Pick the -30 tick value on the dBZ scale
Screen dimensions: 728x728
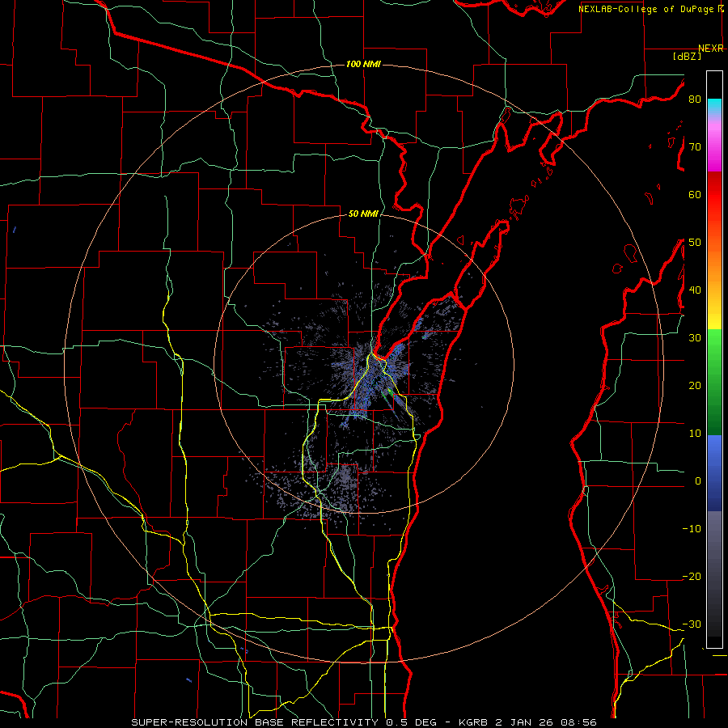pyautogui.click(x=692, y=624)
